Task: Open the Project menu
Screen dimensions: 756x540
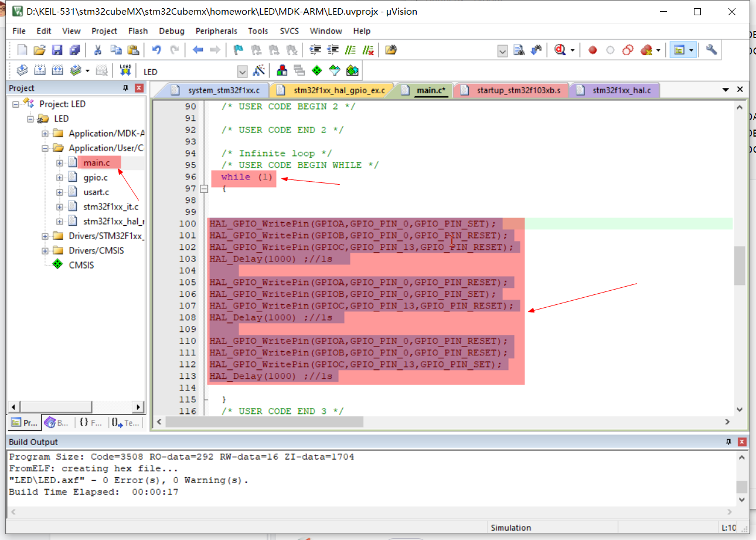Action: pos(104,31)
